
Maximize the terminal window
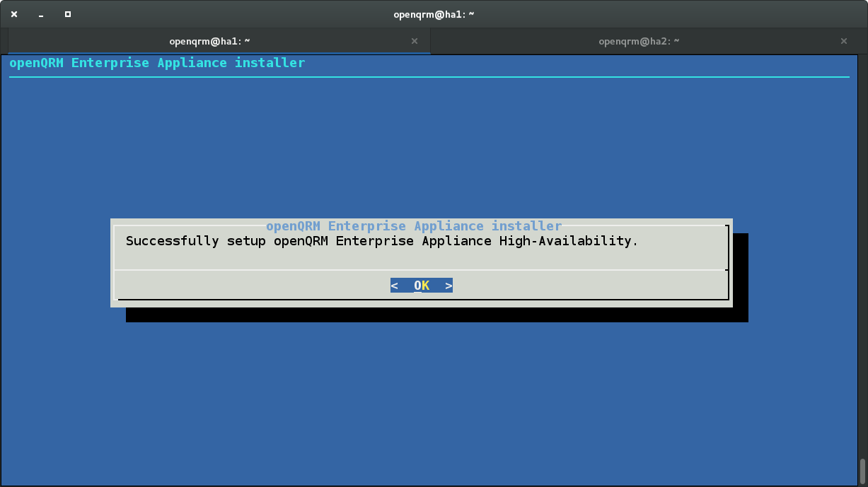tap(68, 14)
